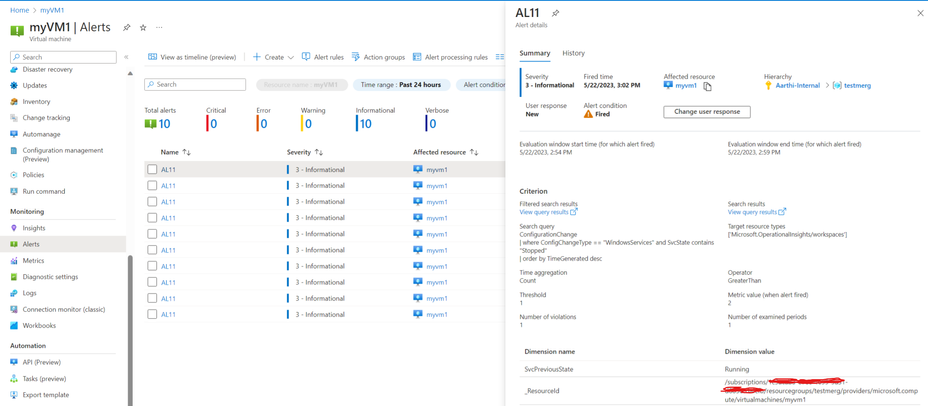Tick the checkbox of the eighth AL11 row
This screenshot has width=928, height=406.
click(152, 282)
